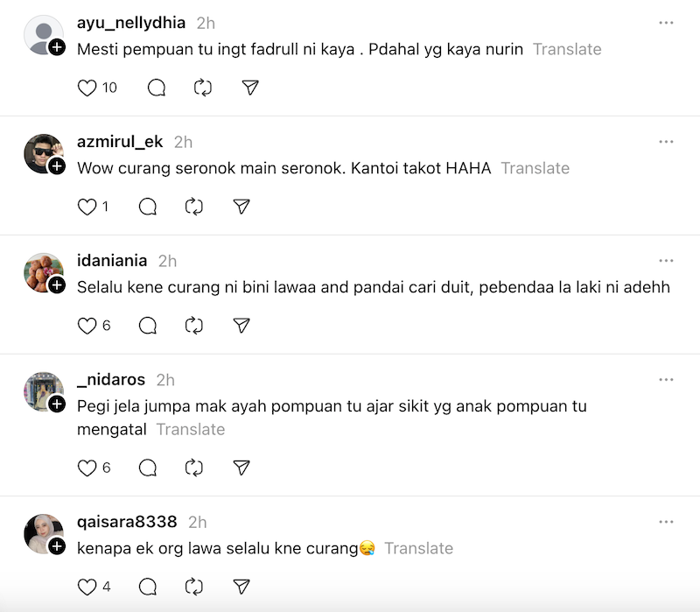Image resolution: width=700 pixels, height=612 pixels.
Task: Like _nidaros's comment
Action: coord(87,468)
